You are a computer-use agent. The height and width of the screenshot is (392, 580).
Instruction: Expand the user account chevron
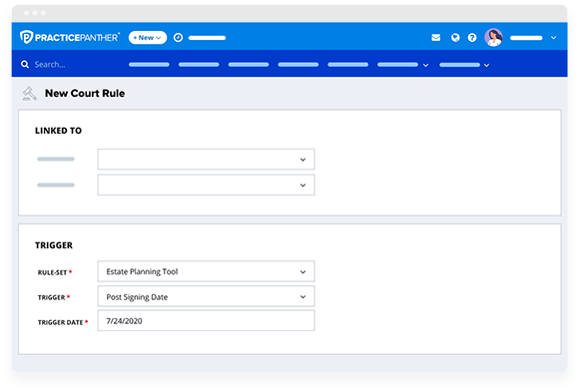[553, 38]
